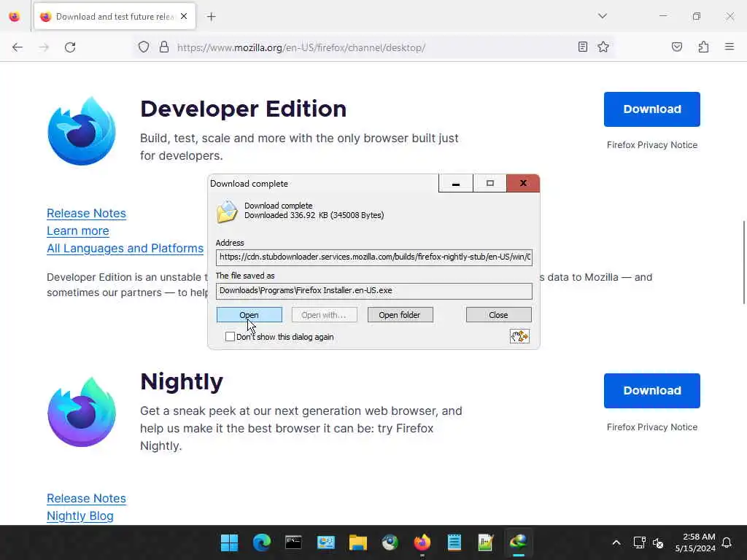Click the drag-and-drop hand icon in dialog
Screen dimensions: 747x560
point(519,336)
